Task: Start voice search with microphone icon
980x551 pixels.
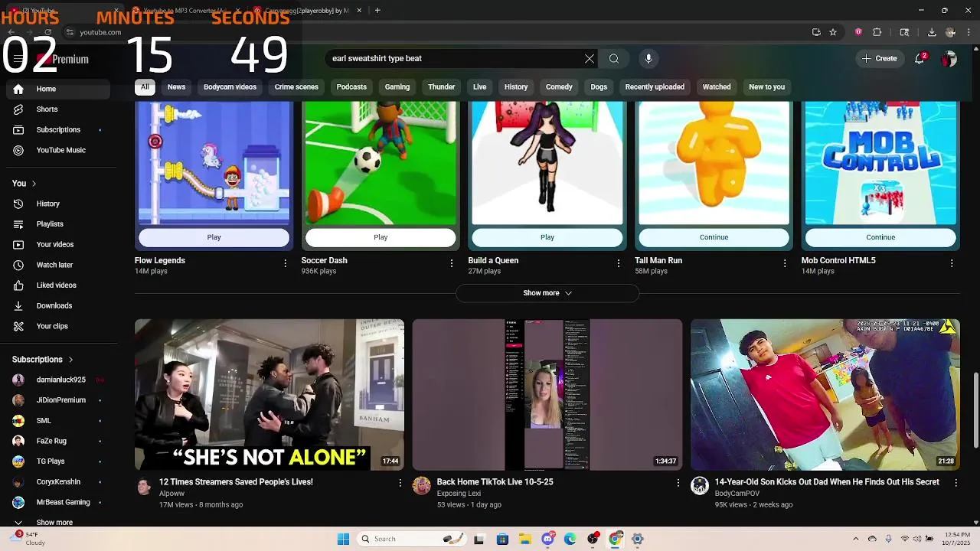Action: click(648, 59)
